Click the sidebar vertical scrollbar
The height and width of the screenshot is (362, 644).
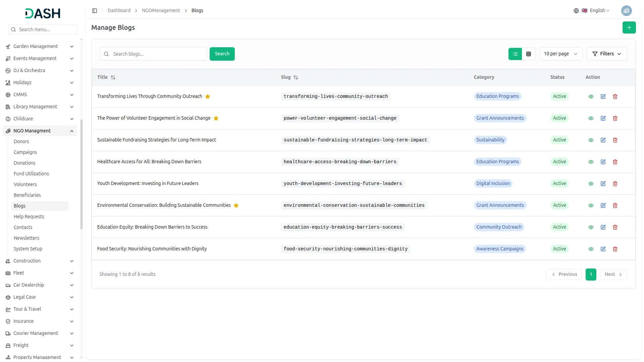click(82, 174)
